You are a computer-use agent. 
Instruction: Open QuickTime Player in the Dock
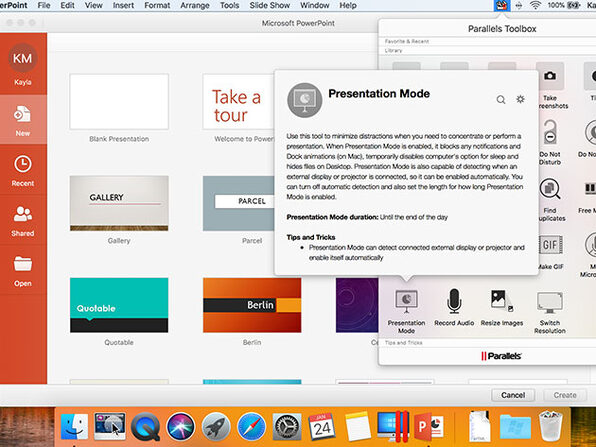(145, 427)
